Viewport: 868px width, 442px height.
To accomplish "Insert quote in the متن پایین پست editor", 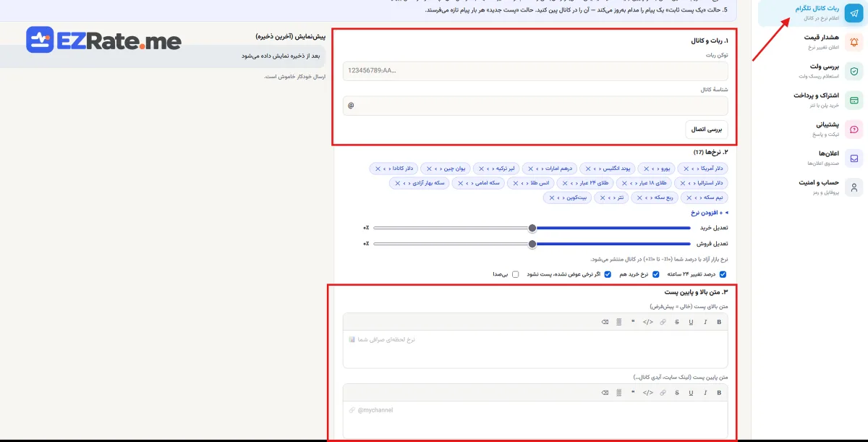I will pos(633,393).
